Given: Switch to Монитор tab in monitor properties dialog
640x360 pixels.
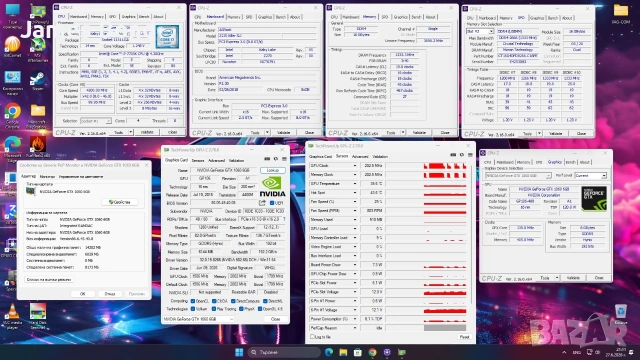Looking at the screenshot, I should (47, 177).
